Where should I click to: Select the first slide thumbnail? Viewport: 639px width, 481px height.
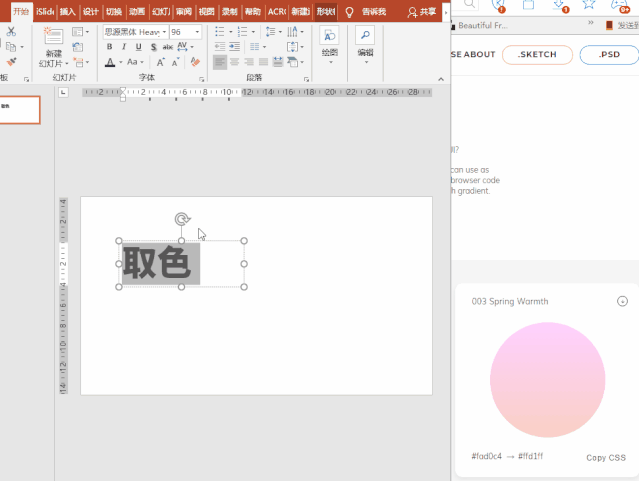point(20,110)
